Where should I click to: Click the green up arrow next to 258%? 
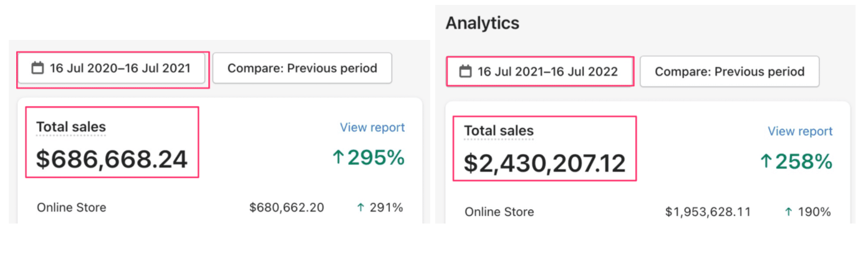(766, 162)
